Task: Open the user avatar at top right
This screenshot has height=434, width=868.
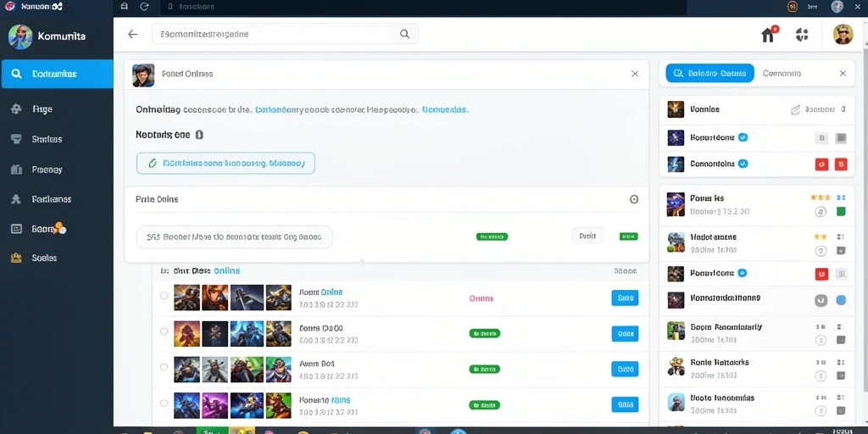Action: click(843, 34)
